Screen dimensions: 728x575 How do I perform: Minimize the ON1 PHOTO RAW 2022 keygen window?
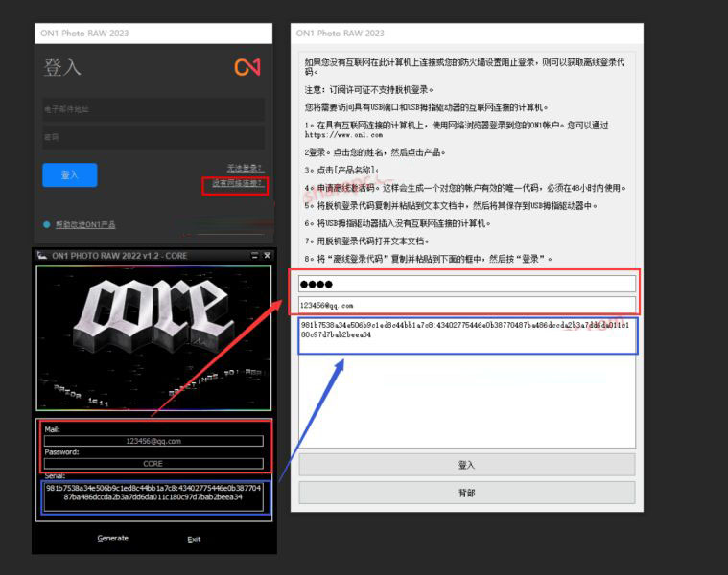[254, 256]
